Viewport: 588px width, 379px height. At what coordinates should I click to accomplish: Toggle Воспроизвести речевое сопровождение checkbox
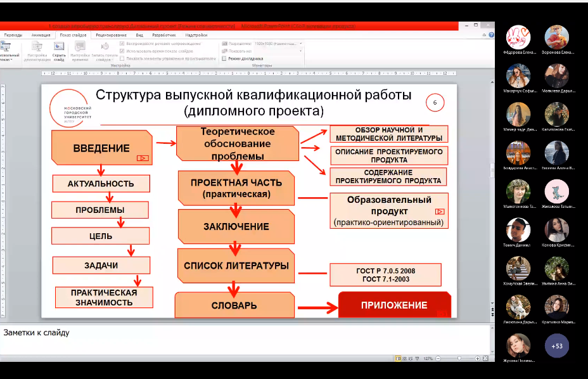tap(122, 44)
